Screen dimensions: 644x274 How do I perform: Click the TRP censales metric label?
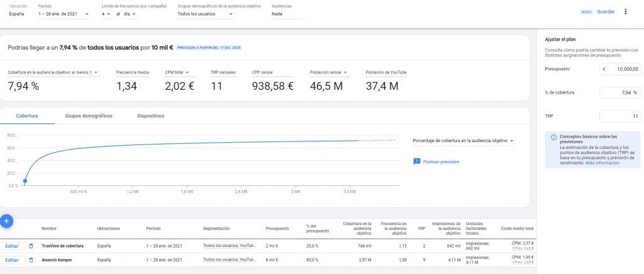(x=223, y=73)
